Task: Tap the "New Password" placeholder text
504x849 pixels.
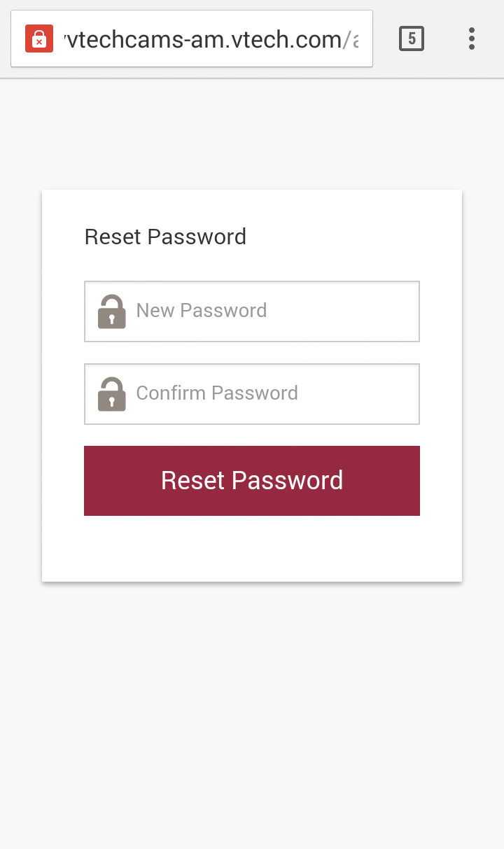Action: pos(202,310)
